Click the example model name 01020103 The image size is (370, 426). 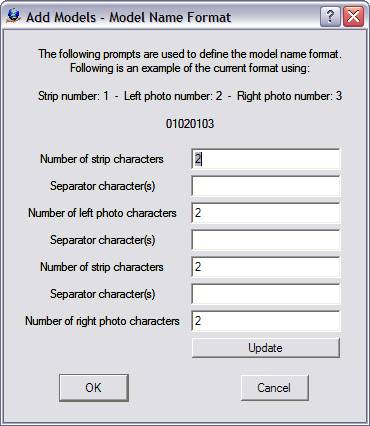point(190,124)
